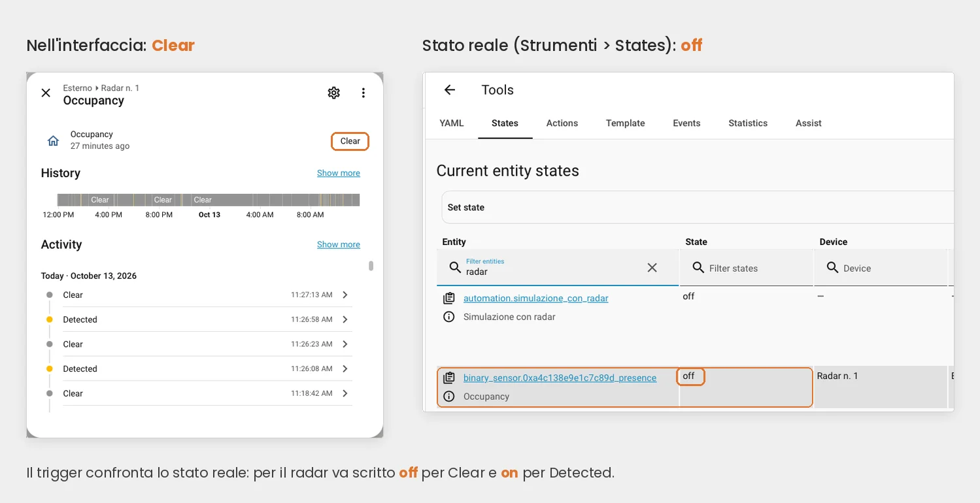The image size is (980, 503).
Task: Expand the Detected event at 11:26:58 AM
Action: coord(345,319)
